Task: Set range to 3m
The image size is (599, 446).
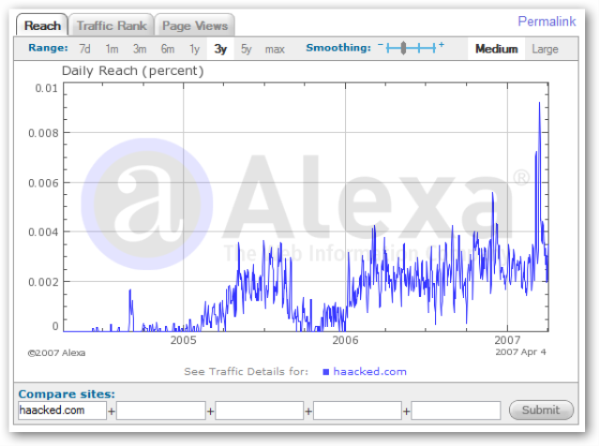Action: [139, 49]
